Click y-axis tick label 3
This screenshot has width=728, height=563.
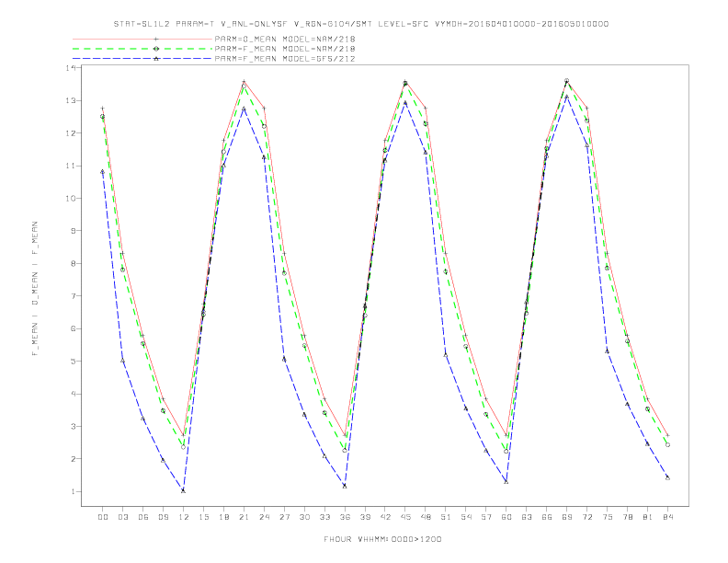tap(74, 427)
